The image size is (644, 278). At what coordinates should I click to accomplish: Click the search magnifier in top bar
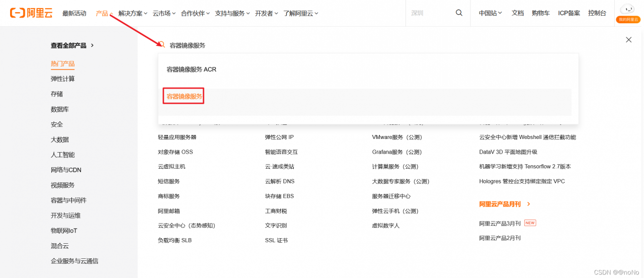[x=459, y=13]
